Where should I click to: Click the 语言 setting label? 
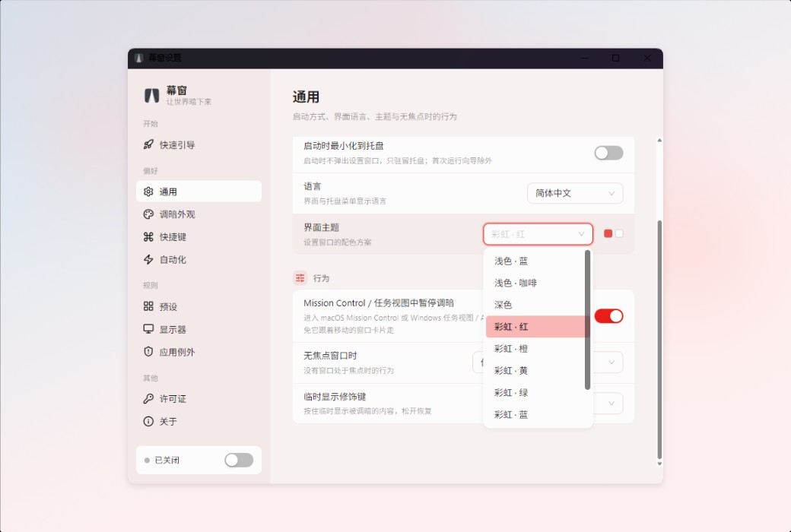tap(313, 186)
